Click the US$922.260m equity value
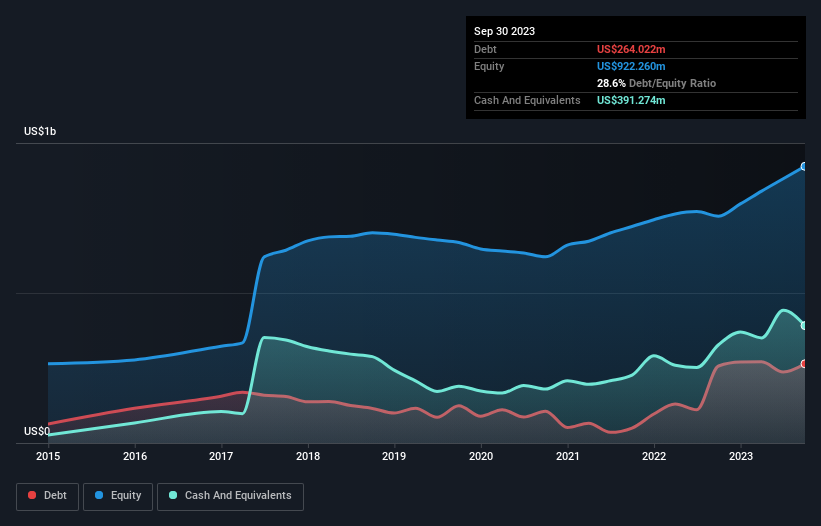The width and height of the screenshot is (821, 526). pos(631,66)
